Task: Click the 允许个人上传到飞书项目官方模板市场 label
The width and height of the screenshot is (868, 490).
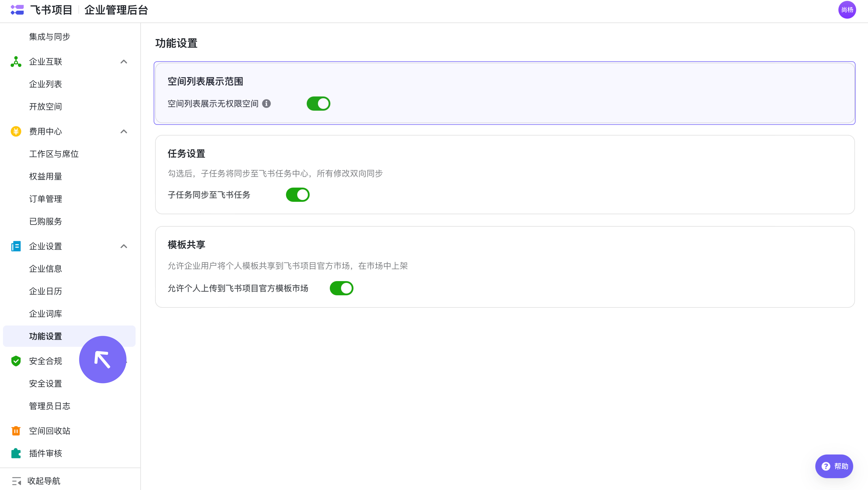Action: (238, 289)
